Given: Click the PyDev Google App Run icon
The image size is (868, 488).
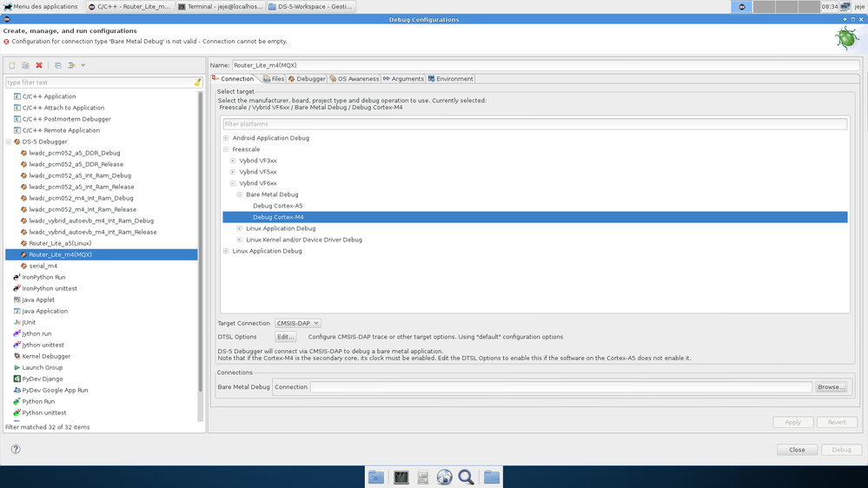Looking at the screenshot, I should [17, 390].
